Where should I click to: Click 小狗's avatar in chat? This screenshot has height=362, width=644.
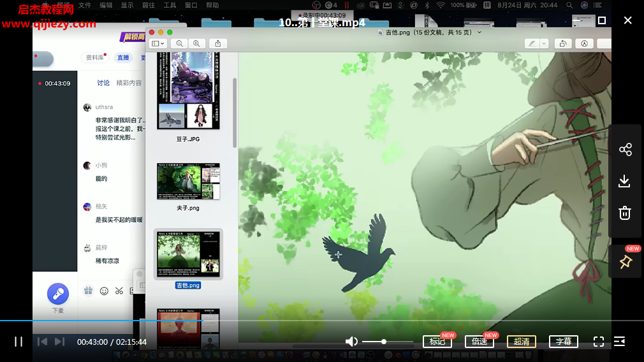click(x=87, y=166)
